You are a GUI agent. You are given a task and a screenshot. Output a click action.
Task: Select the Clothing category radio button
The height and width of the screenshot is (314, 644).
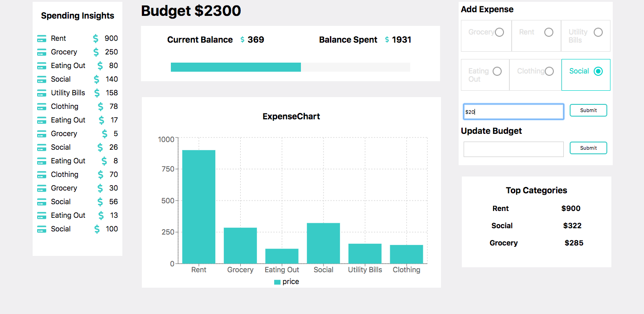click(x=549, y=71)
